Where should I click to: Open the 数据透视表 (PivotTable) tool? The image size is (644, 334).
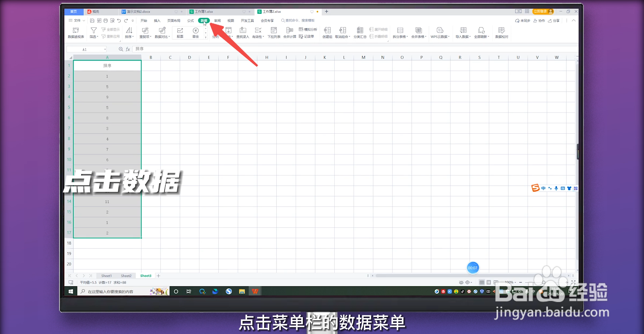coord(75,32)
